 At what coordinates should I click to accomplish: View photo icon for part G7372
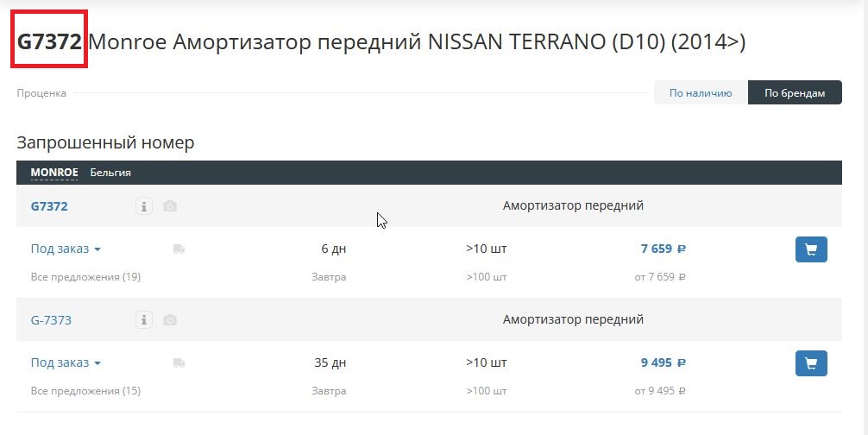coord(170,206)
